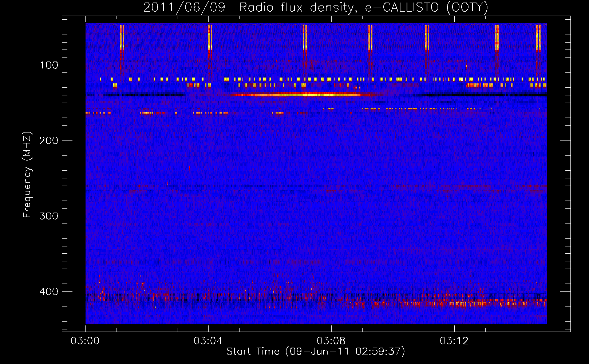The width and height of the screenshot is (589, 364).
Task: Click the 03:00 time tick label
Action: 85,341
